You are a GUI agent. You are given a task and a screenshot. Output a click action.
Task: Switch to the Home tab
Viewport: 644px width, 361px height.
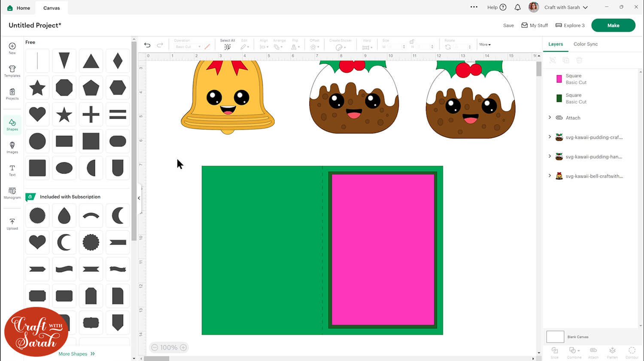(x=18, y=8)
